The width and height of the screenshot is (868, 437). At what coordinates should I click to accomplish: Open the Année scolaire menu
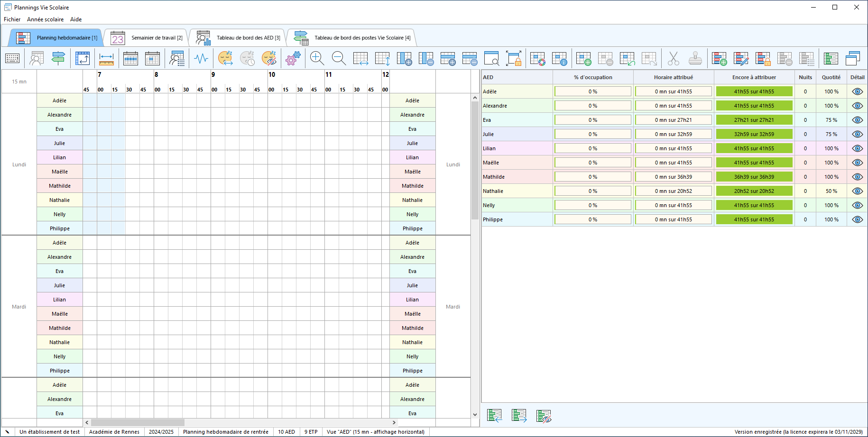[46, 19]
